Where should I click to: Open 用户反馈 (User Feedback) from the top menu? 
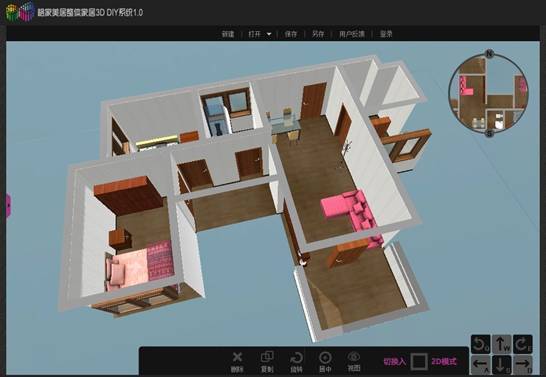tap(352, 34)
